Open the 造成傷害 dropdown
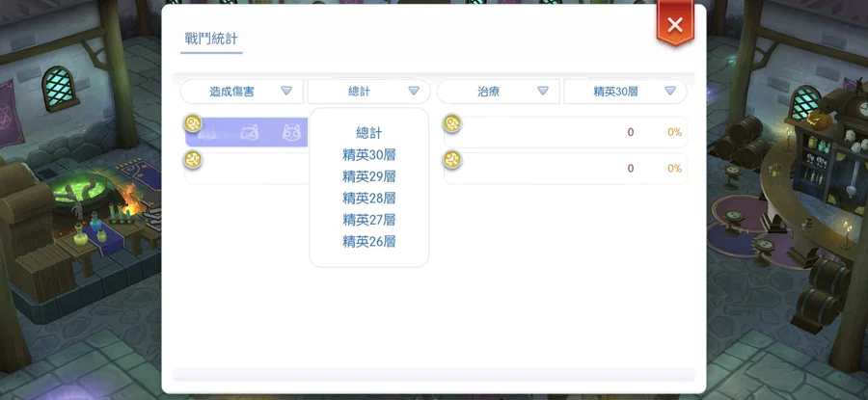 click(242, 92)
